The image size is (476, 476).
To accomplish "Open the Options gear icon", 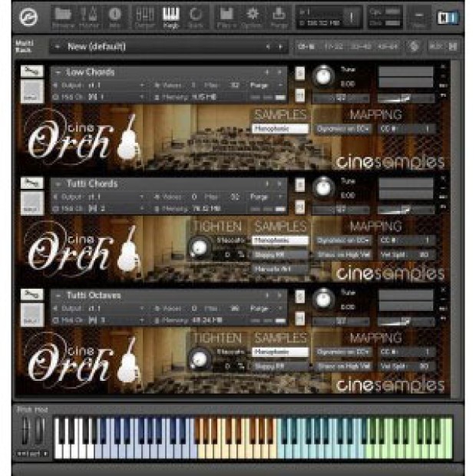I will (253, 18).
